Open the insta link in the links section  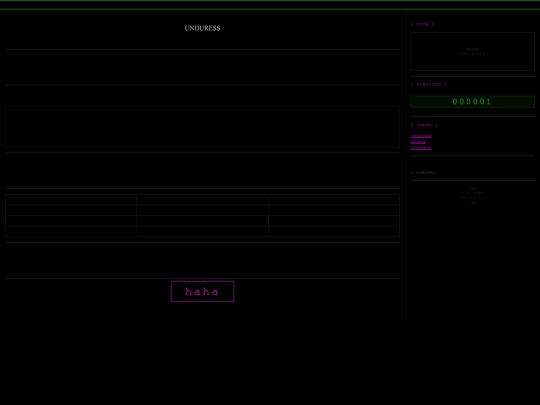[418, 142]
